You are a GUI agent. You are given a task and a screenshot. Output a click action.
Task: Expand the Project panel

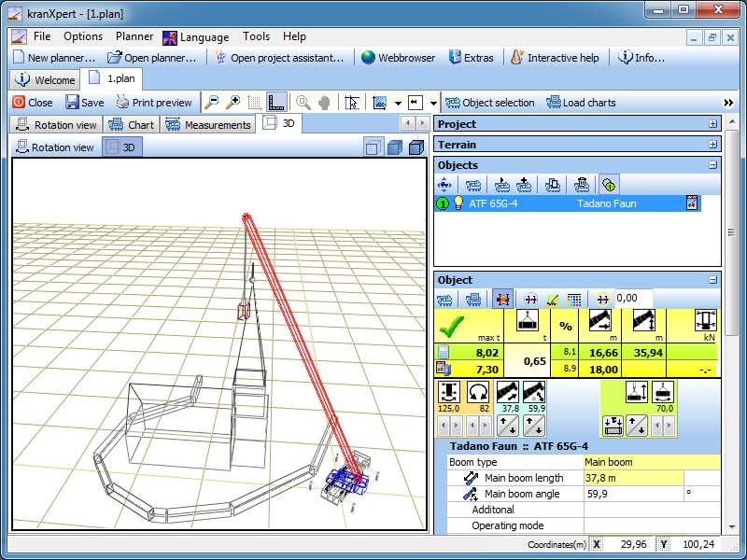click(x=713, y=124)
